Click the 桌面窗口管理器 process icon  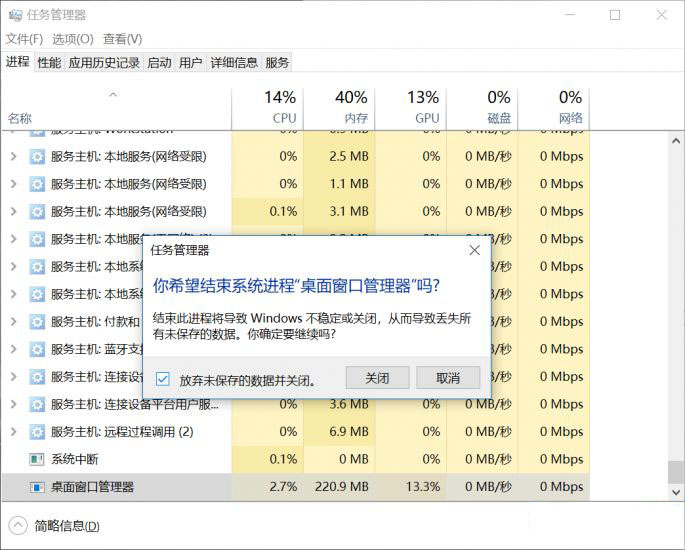(x=37, y=487)
